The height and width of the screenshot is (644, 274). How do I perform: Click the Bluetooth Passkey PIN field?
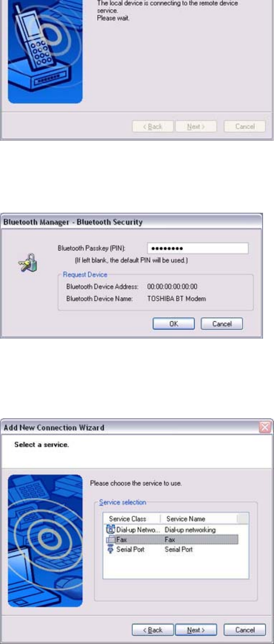coord(198,248)
